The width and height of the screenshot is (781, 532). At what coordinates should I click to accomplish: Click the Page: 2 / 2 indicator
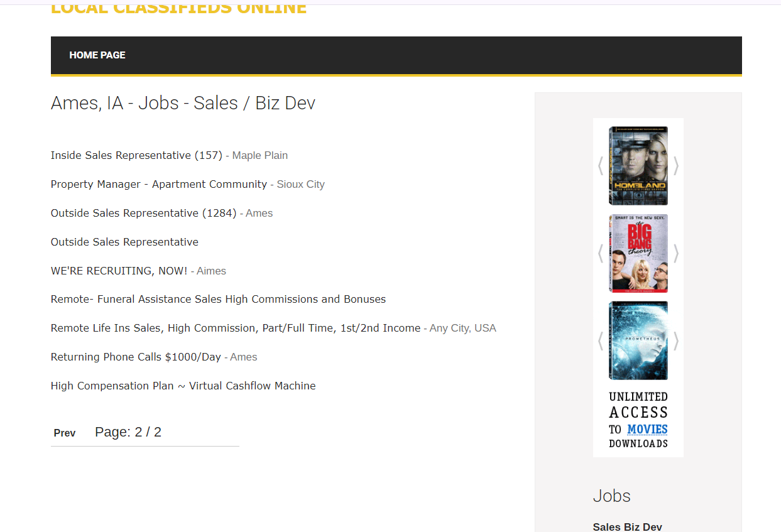[x=128, y=432]
